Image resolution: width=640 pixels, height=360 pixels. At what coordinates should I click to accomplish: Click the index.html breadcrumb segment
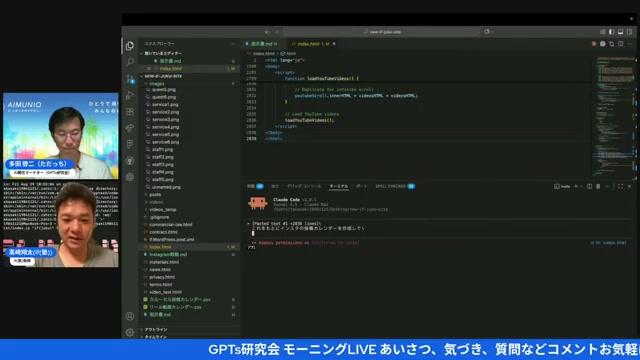coord(264,53)
